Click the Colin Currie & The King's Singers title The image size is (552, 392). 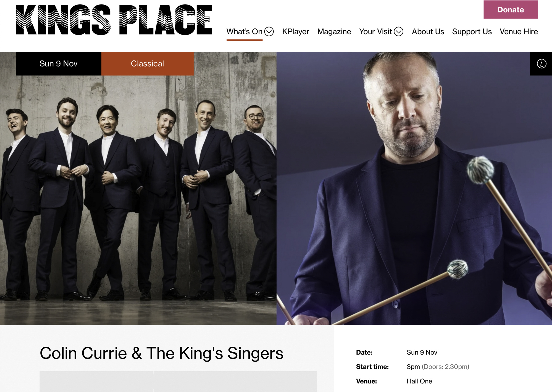tap(162, 353)
